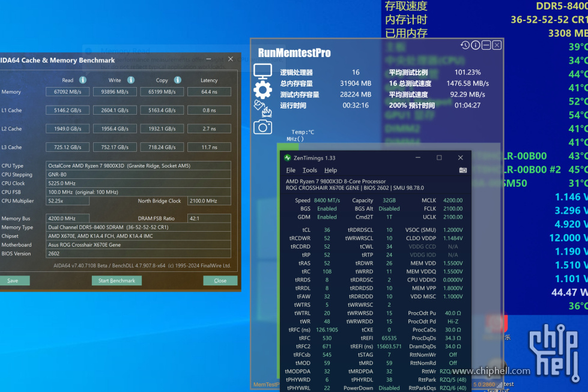588x392 pixels.
Task: Click RunMemtestPro paint bucket fire icon
Action: pos(262,109)
